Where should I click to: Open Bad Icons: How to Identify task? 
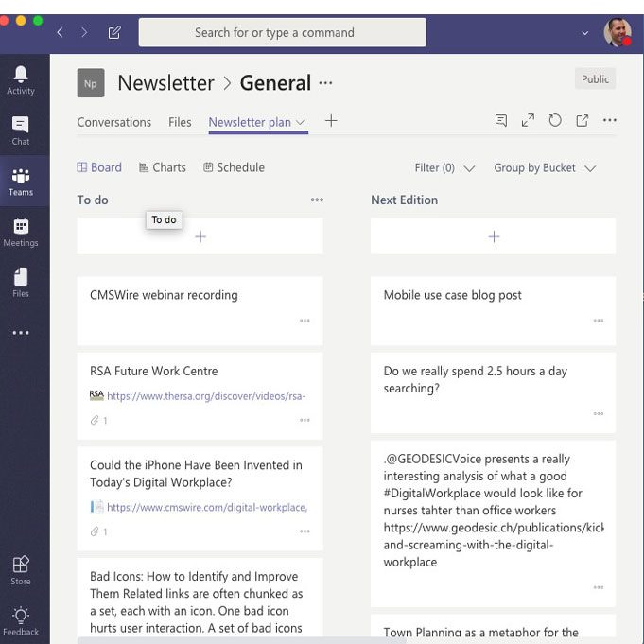200,598
